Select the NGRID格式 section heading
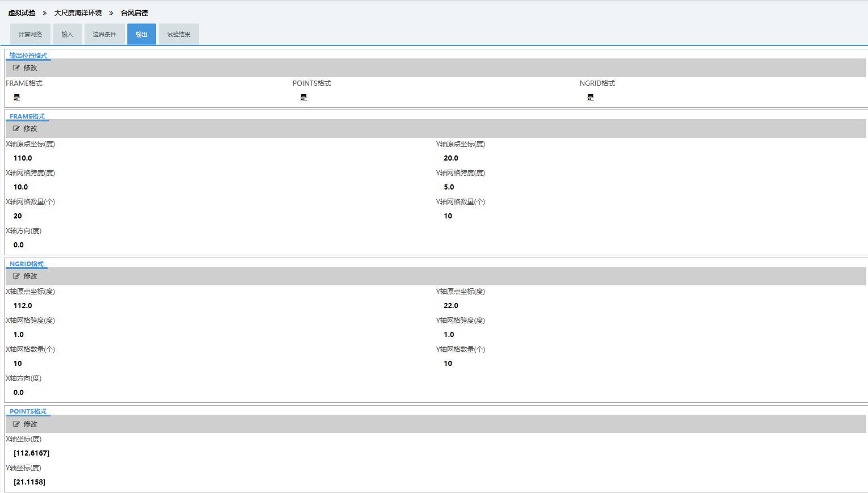The image size is (868, 493). coord(26,264)
